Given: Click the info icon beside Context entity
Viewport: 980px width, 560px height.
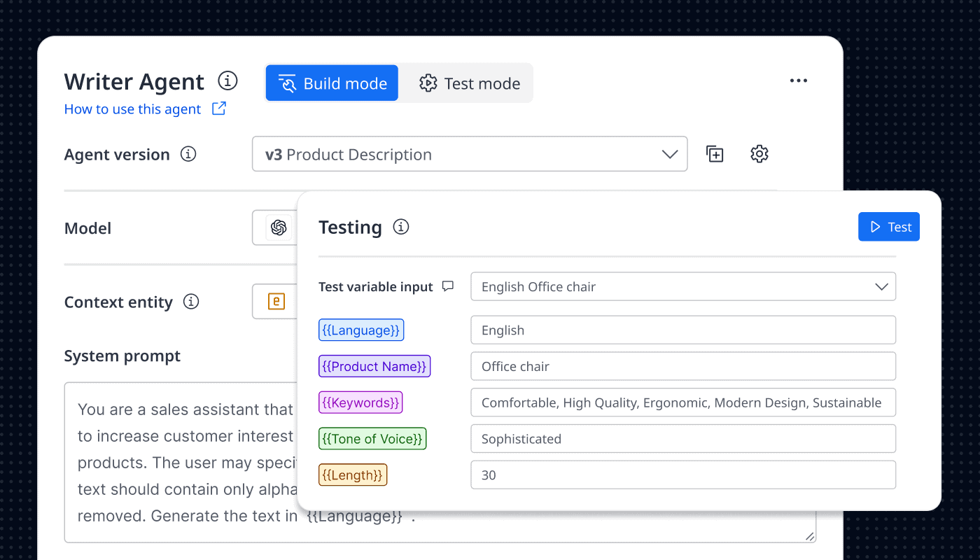Looking at the screenshot, I should point(191,302).
